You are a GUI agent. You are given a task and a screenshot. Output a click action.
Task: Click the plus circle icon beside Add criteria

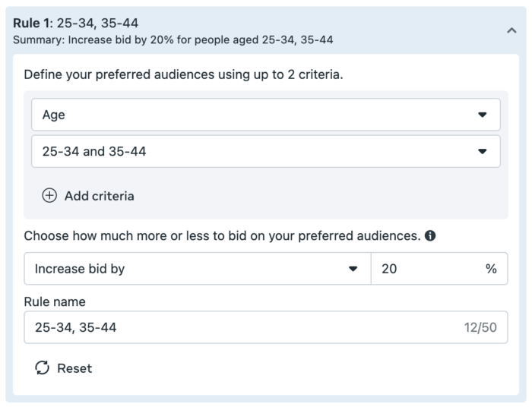pyautogui.click(x=49, y=196)
